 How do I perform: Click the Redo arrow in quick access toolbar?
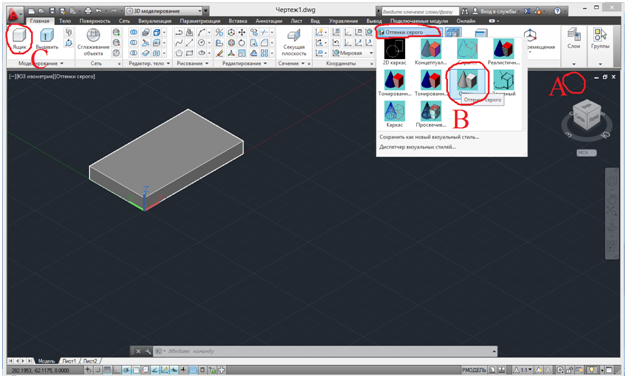point(114,11)
